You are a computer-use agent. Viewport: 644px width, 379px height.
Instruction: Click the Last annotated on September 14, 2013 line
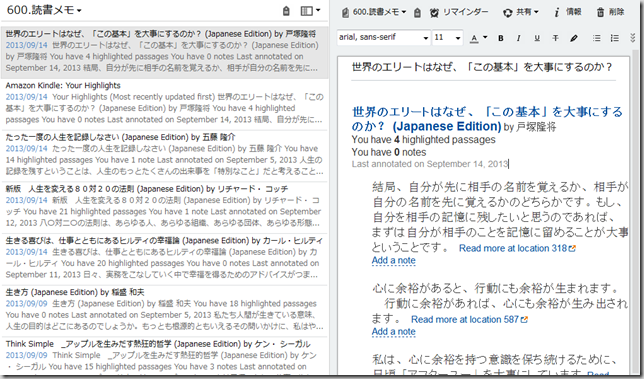[x=430, y=164]
